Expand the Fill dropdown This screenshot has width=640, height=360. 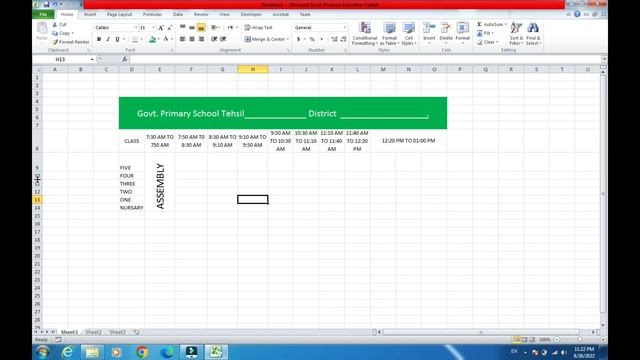(x=493, y=33)
